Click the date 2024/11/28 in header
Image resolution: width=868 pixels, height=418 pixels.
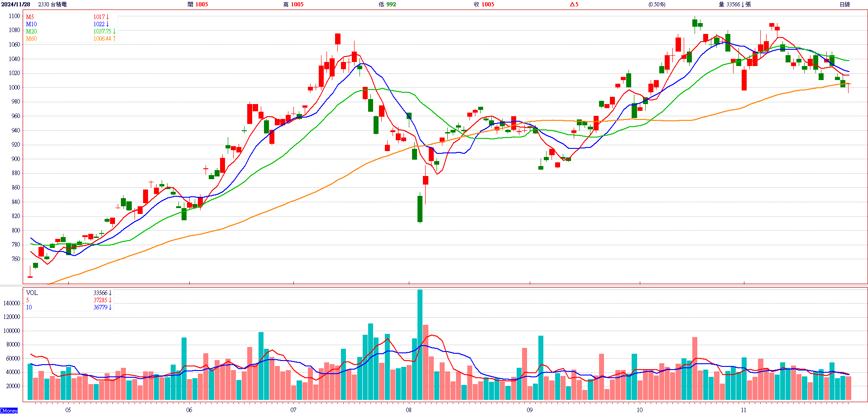16,5
